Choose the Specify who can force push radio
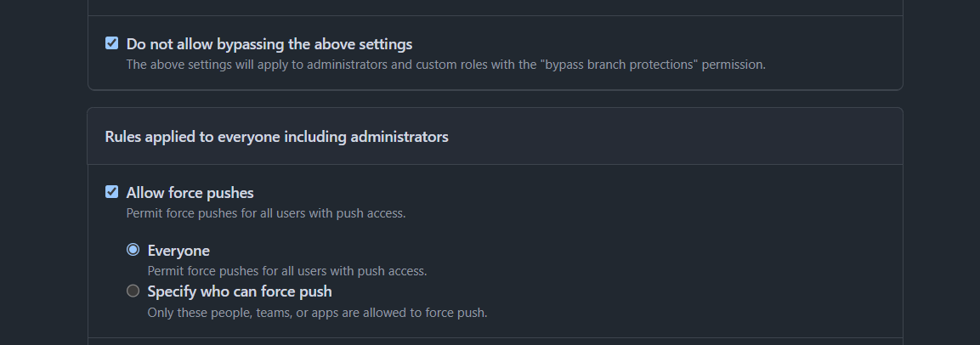The height and width of the screenshot is (345, 980). point(133,291)
